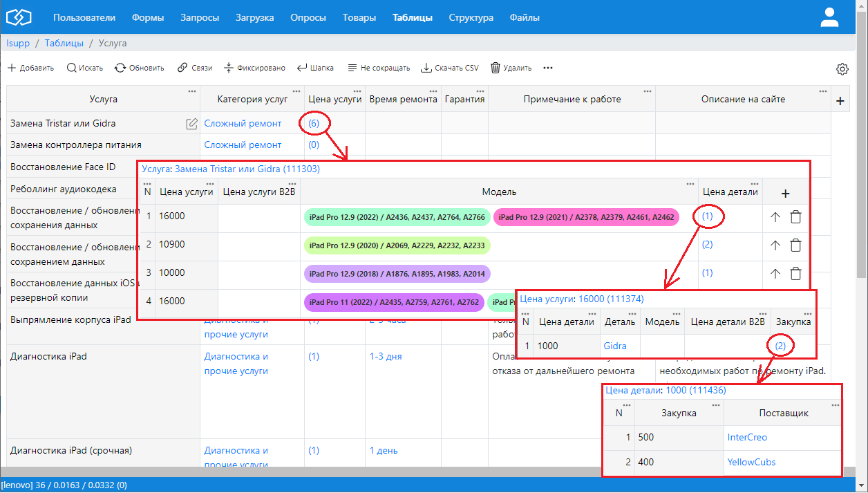The width and height of the screenshot is (868, 493).
Task: Delete the price 16000 row 1 with the trash icon
Action: [796, 216]
